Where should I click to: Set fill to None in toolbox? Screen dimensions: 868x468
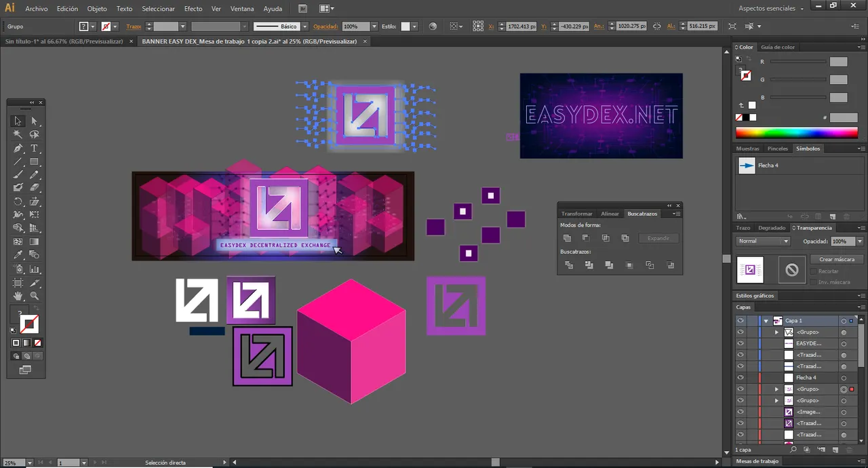(x=38, y=343)
